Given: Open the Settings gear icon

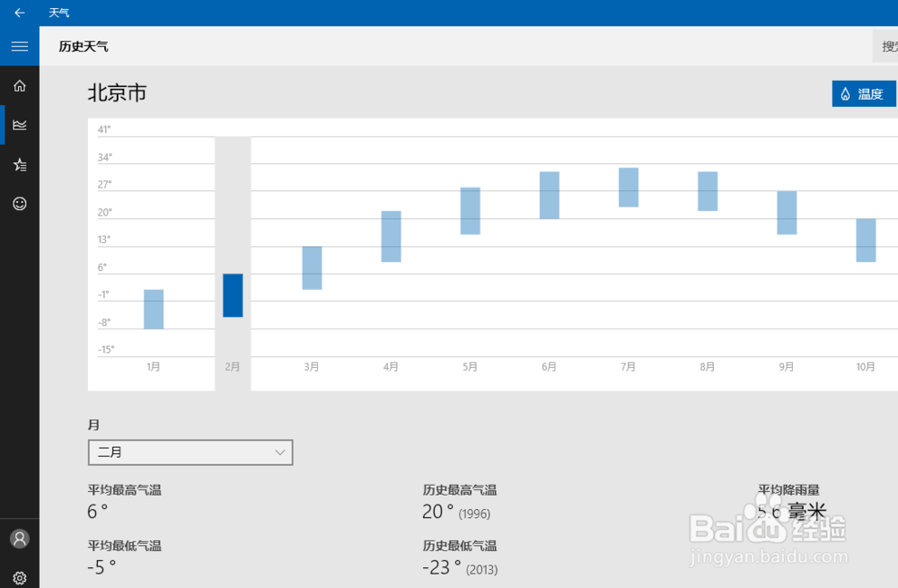Looking at the screenshot, I should coord(19,578).
